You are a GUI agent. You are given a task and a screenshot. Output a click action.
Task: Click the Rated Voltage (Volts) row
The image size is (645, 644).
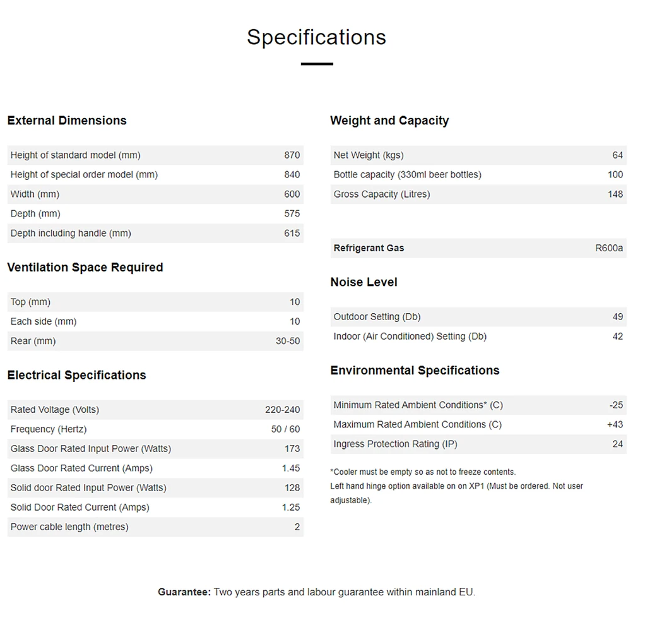155,410
